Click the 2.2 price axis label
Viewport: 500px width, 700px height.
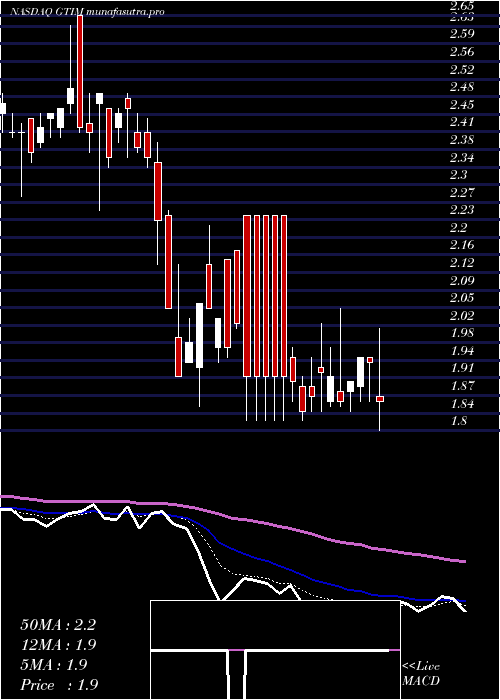[x=458, y=228]
